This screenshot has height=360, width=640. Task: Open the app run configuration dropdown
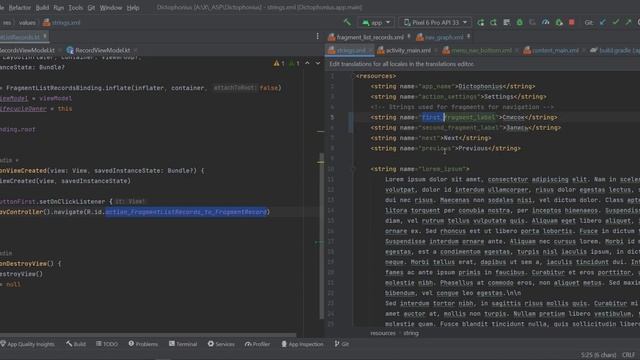(x=376, y=22)
